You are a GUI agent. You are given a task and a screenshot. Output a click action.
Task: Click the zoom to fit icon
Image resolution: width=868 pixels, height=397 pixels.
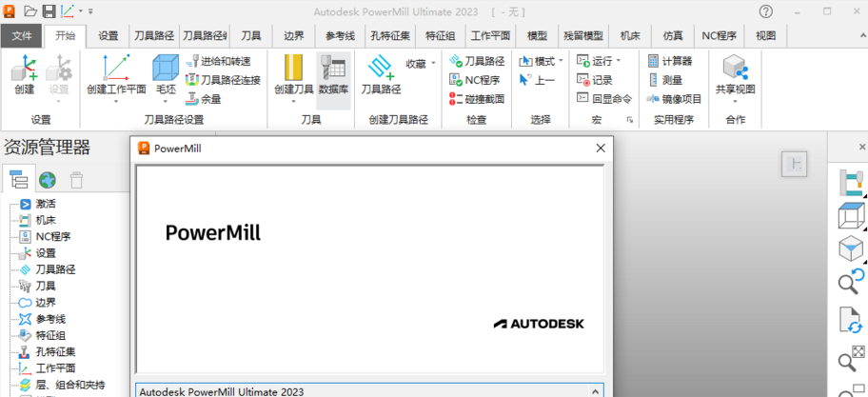852,358
